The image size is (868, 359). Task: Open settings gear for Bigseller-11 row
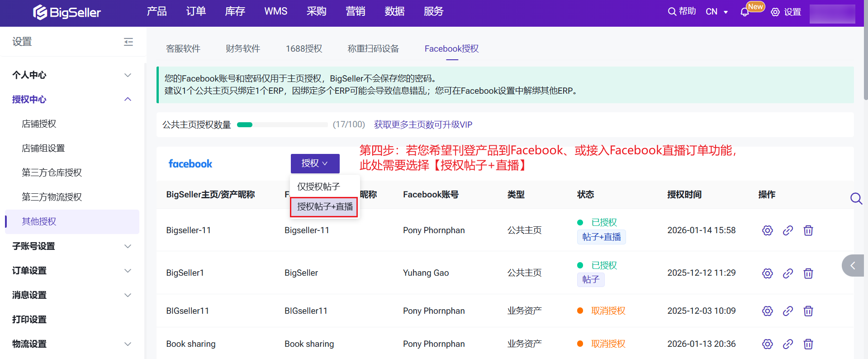click(x=767, y=230)
